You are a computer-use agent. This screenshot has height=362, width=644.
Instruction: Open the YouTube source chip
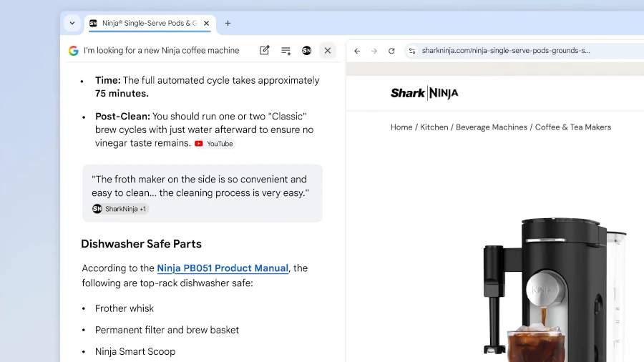point(214,144)
